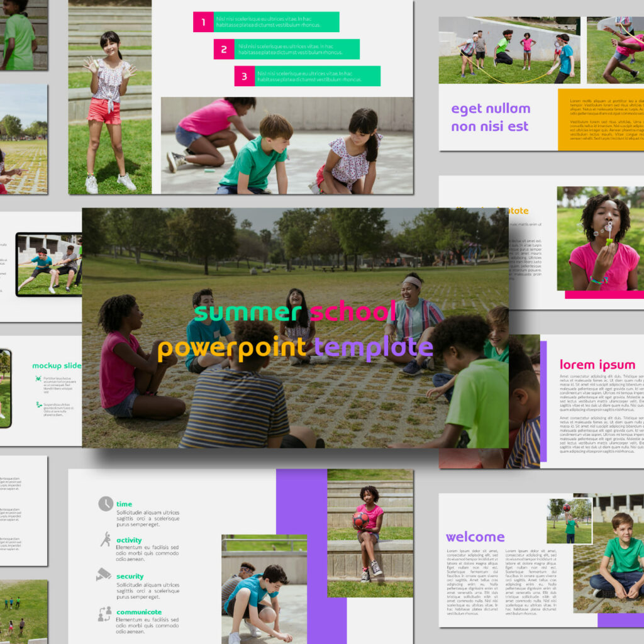644x644 pixels.
Task: Click the 'summer school' title text
Action: click(x=294, y=313)
